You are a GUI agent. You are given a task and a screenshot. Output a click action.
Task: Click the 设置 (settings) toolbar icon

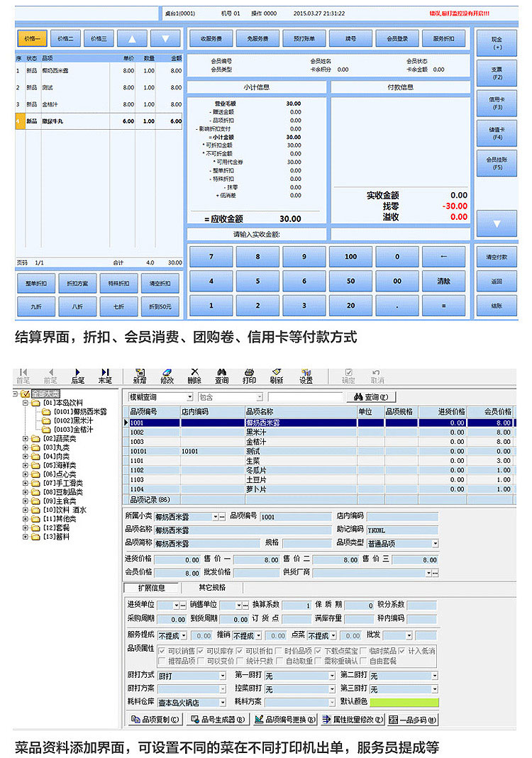(306, 372)
